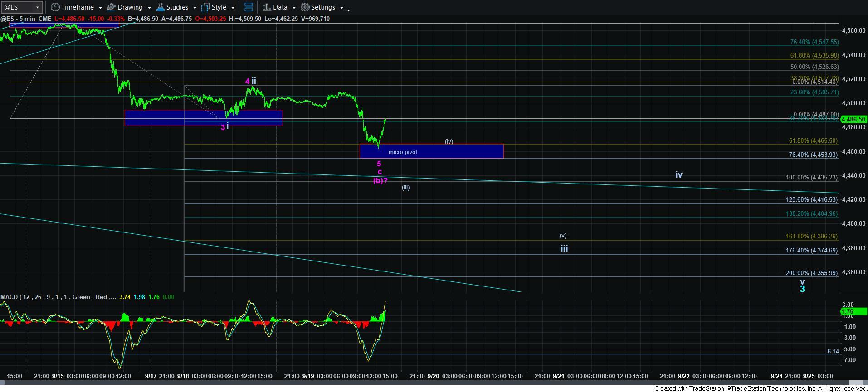
Task: Click the '@ES - 5 min CME' chart title
Action: click(26, 19)
